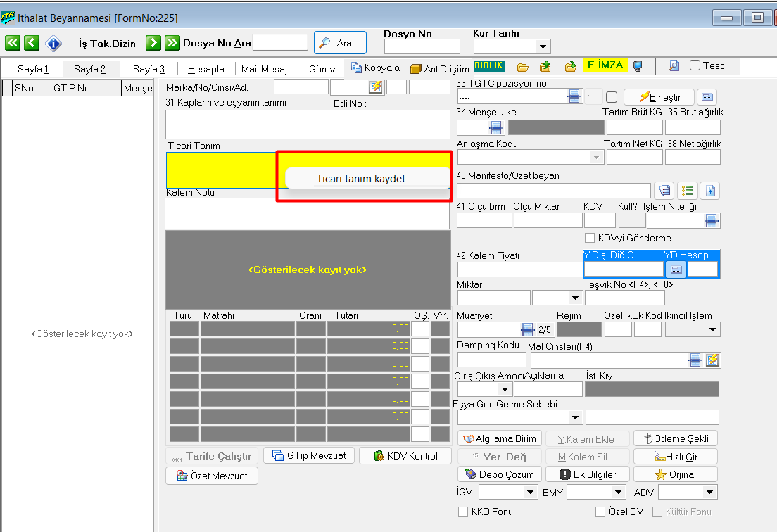Viewport: 777px width, 532px height.
Task: Expand the İkincil İşlem dropdown
Action: [712, 329]
